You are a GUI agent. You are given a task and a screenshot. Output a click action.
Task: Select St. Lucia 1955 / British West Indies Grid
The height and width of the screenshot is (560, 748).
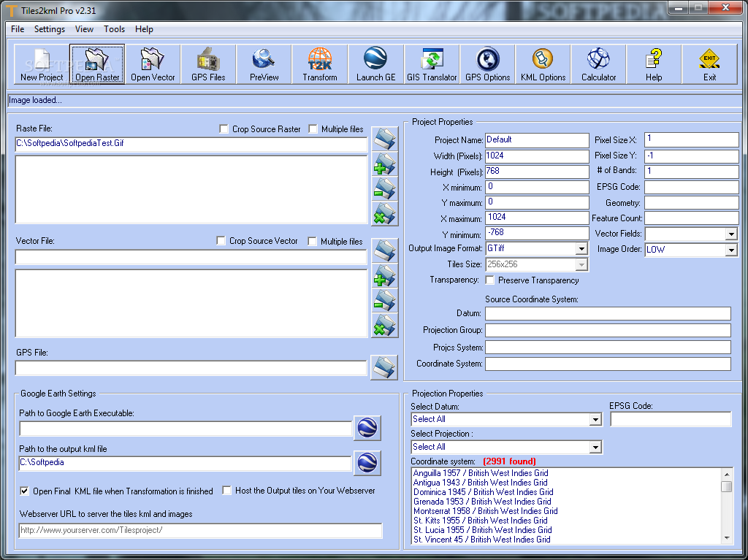[x=482, y=530]
